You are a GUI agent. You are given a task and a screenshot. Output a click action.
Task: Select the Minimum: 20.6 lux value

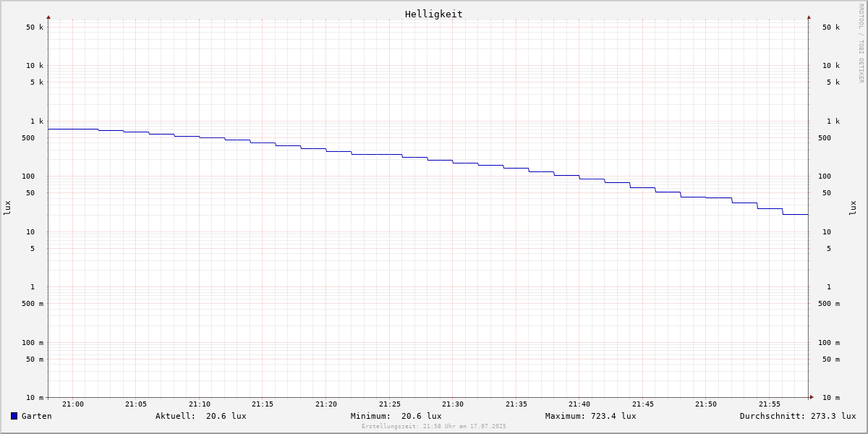(x=396, y=416)
